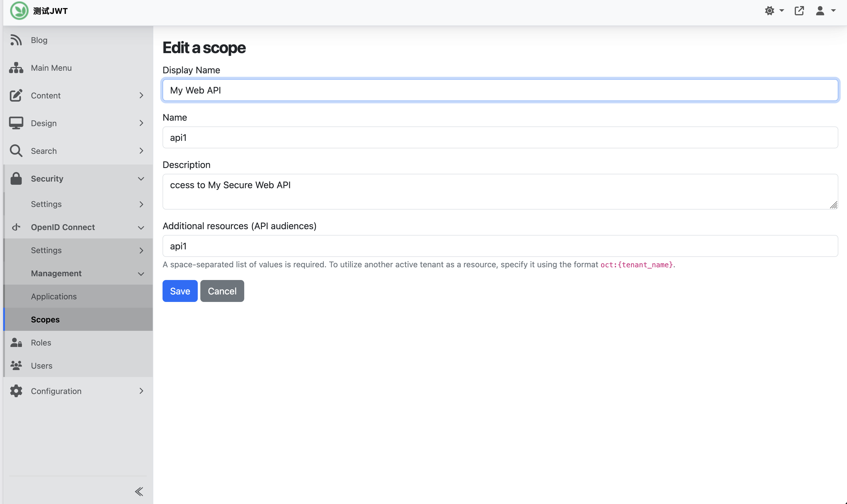This screenshot has width=847, height=504.
Task: Click the Configuration gear icon
Action: pyautogui.click(x=16, y=391)
